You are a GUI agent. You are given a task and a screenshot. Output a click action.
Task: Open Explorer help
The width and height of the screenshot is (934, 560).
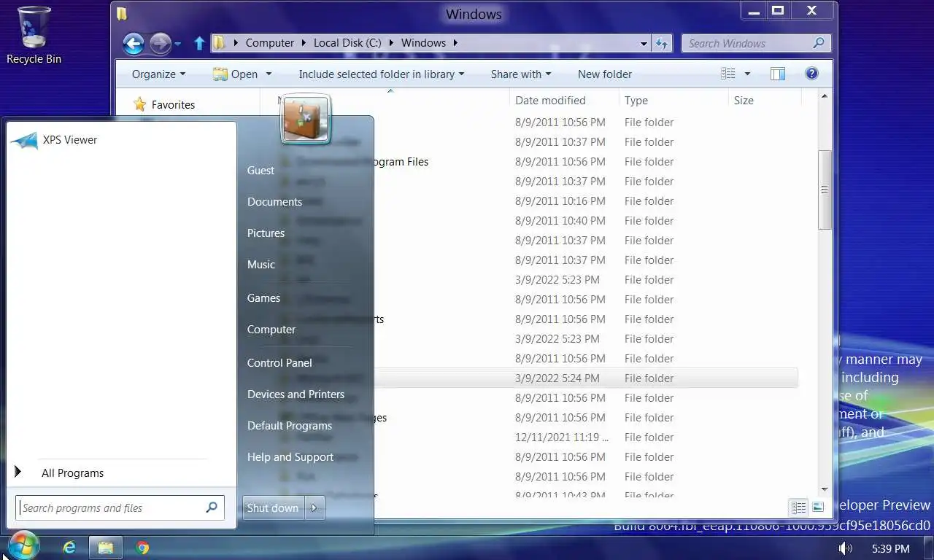(x=811, y=74)
